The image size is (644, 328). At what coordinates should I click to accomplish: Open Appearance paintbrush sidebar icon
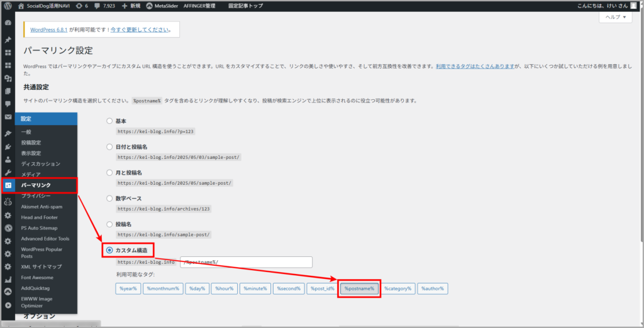click(8, 134)
